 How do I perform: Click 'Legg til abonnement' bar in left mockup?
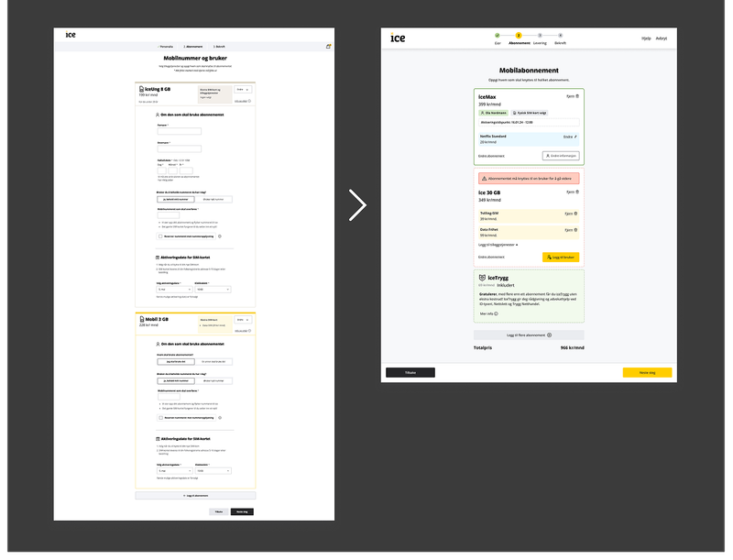195,496
